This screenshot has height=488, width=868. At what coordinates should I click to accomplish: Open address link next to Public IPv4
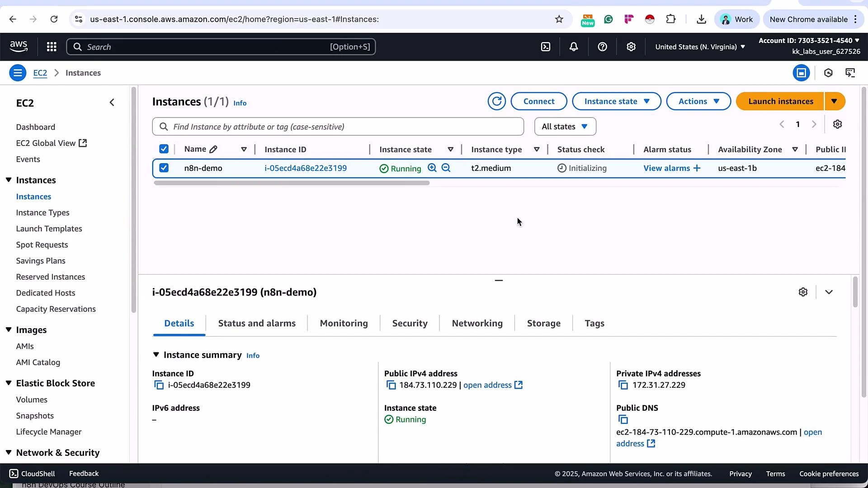pos(493,385)
